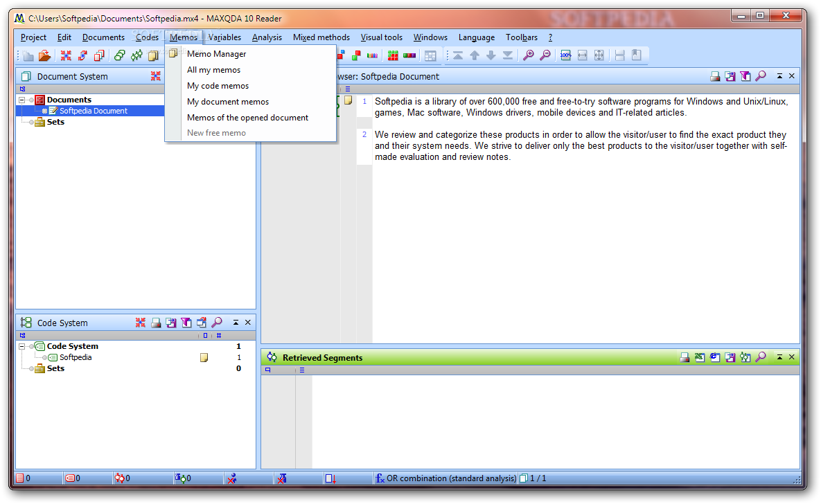Click print icon in Document Browser header
This screenshot has height=504, width=821.
click(715, 76)
